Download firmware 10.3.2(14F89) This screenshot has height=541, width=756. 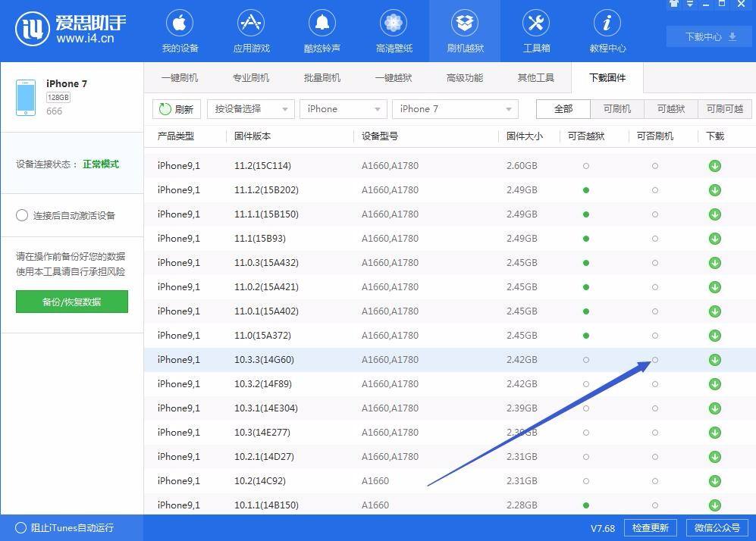click(714, 384)
